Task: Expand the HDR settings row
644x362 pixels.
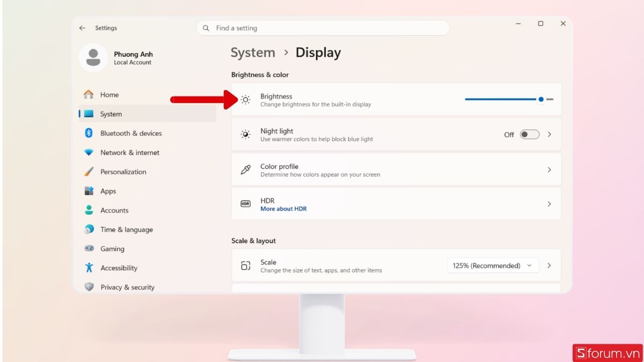Action: 549,204
